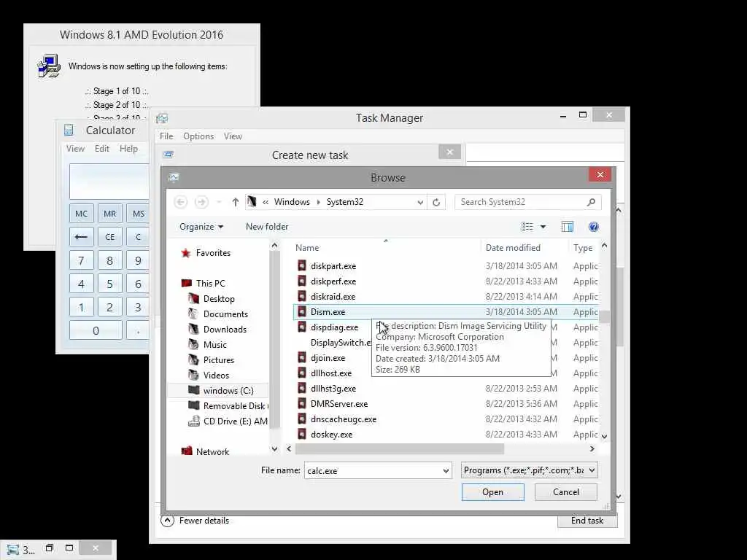Open Task Manager View menu
Viewport: 747px width, 560px height.
(x=233, y=136)
